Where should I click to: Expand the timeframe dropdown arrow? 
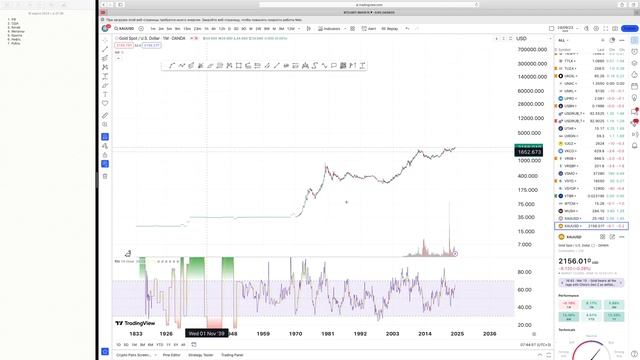[299, 29]
